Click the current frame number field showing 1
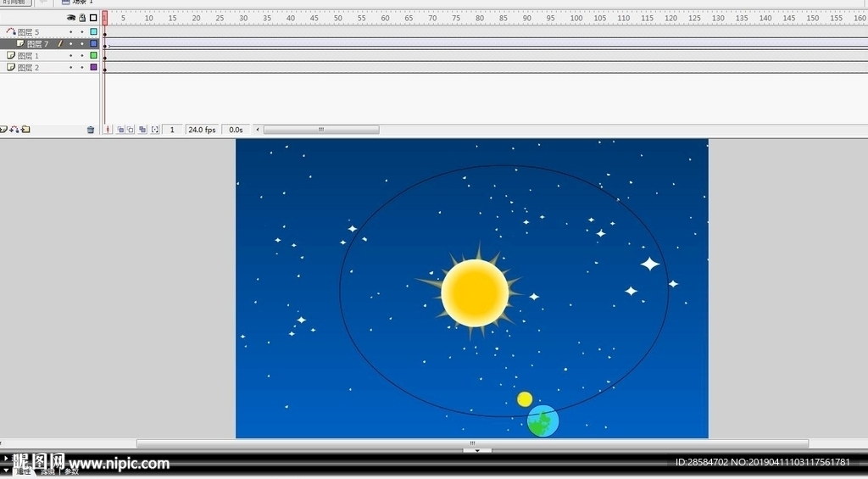 pyautogui.click(x=172, y=130)
